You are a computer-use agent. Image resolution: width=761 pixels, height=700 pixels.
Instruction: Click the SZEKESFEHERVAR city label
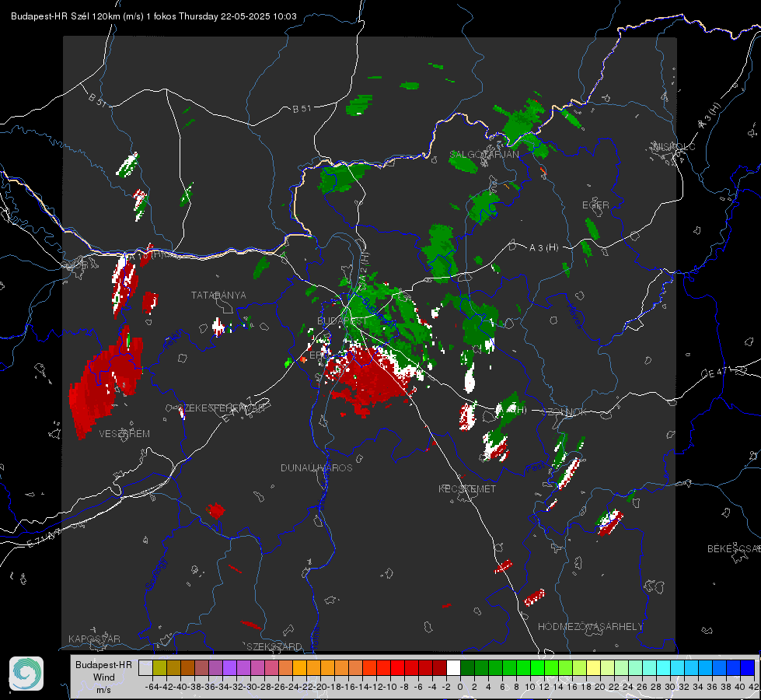pos(222,408)
